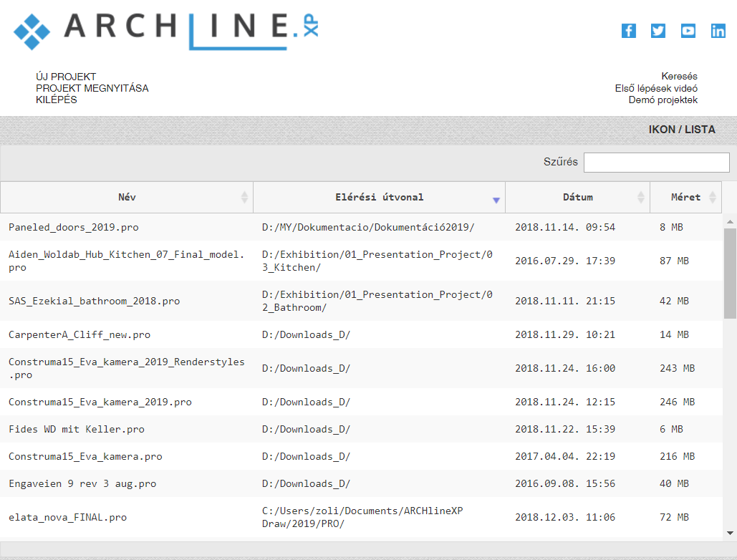Click the ARCHLine.XP logo

(166, 29)
